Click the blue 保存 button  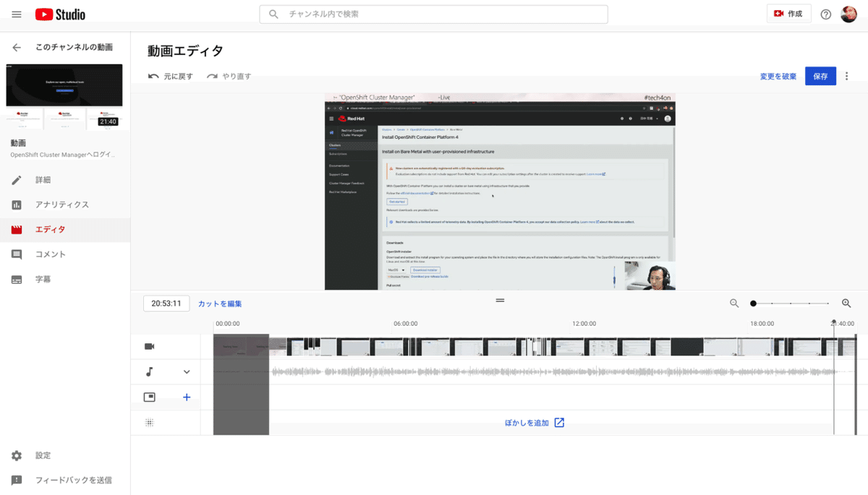click(x=820, y=76)
